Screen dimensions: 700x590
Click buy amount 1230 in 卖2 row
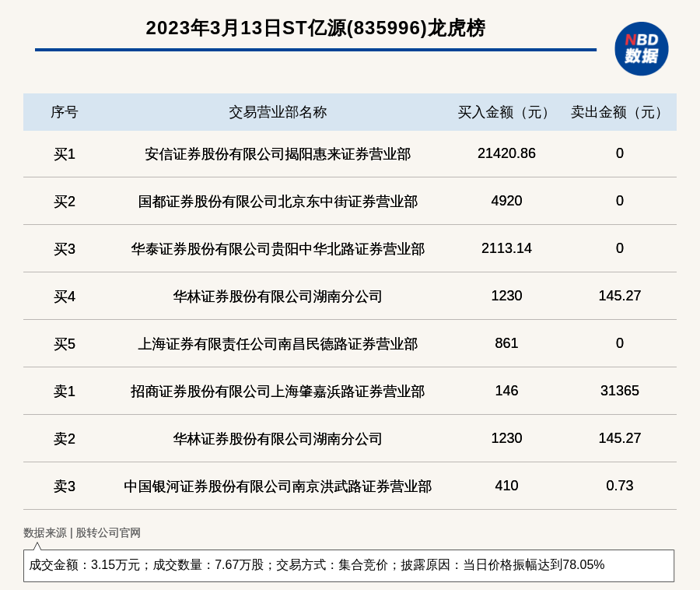506,438
